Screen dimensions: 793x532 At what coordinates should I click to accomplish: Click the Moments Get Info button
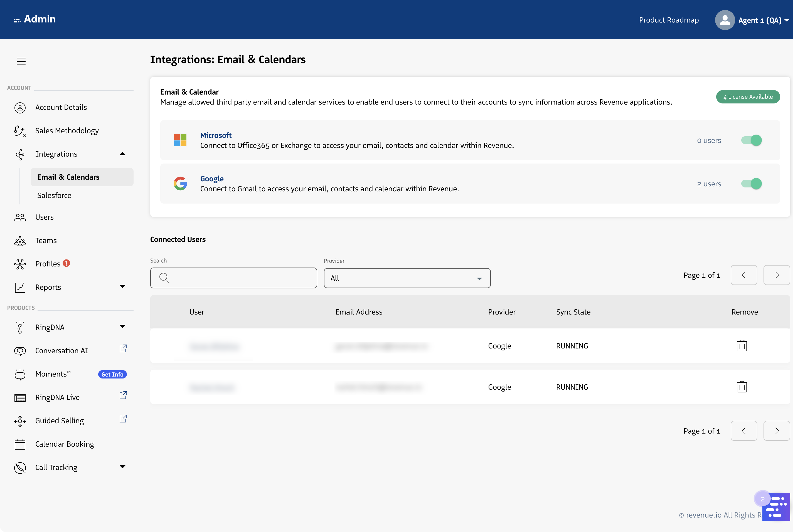pos(112,374)
